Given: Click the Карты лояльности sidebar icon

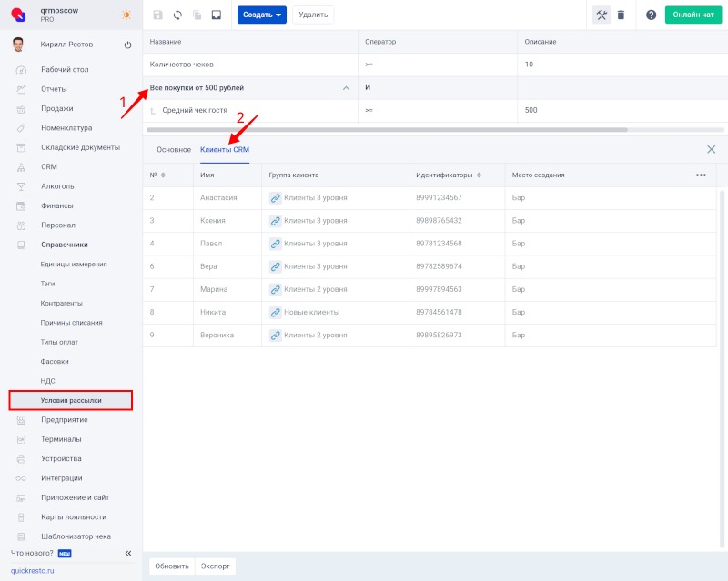Looking at the screenshot, I should coord(21,517).
